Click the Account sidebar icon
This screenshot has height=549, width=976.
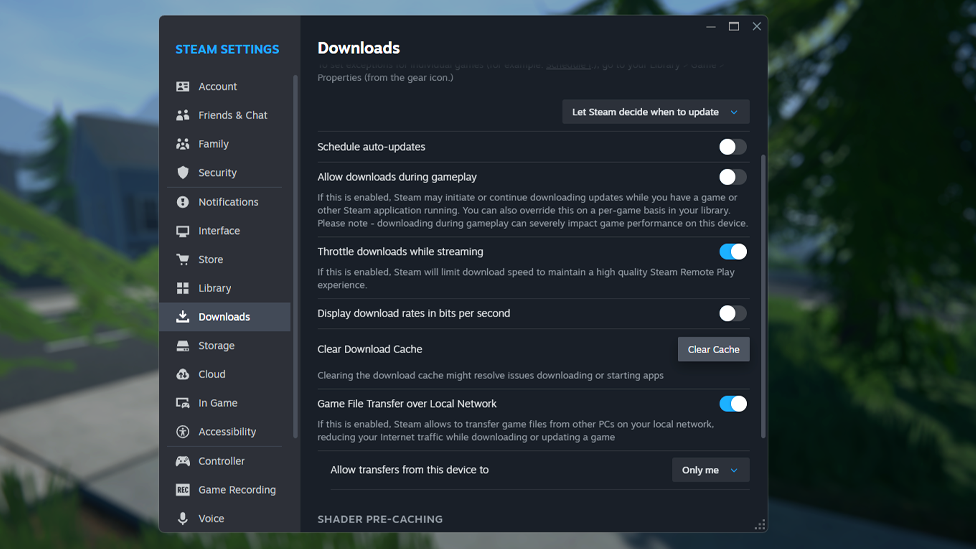point(182,87)
